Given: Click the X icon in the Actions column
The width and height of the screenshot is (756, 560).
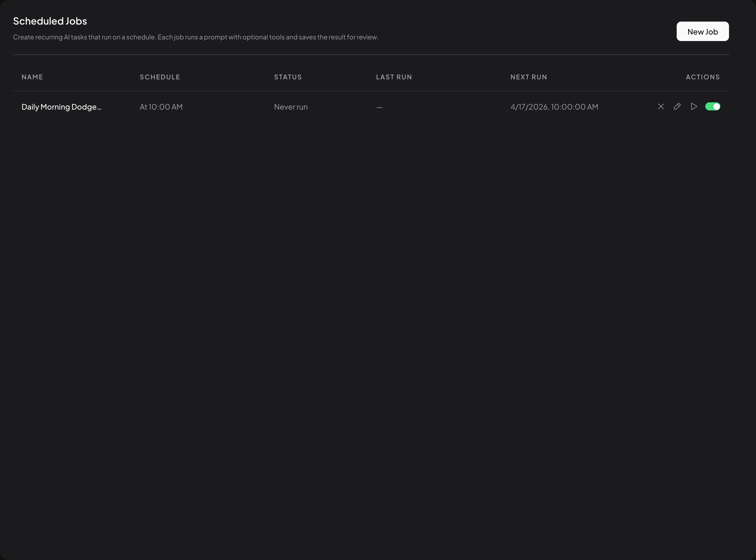Looking at the screenshot, I should tap(661, 106).
